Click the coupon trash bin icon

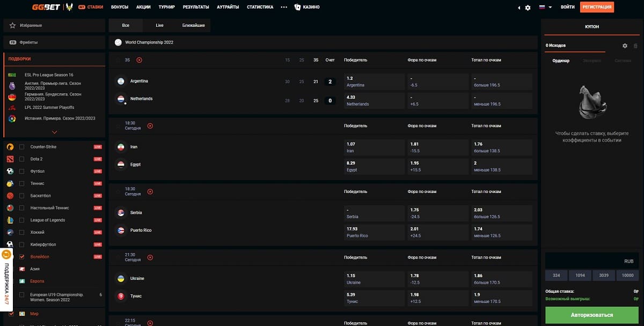636,46
